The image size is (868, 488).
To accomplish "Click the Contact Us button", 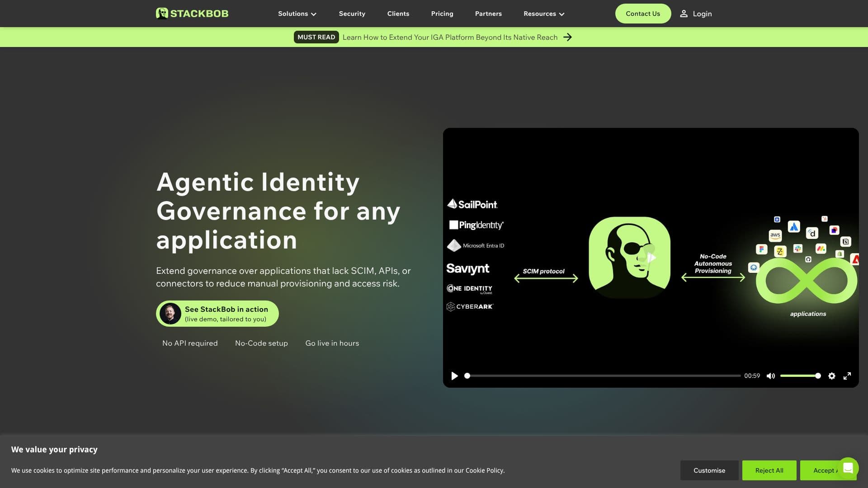I will point(643,14).
